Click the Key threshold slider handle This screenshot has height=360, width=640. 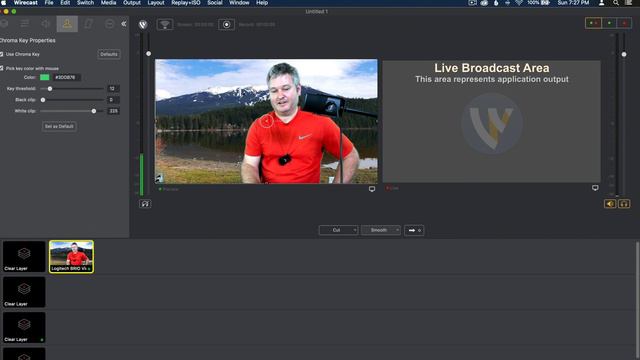click(x=50, y=89)
